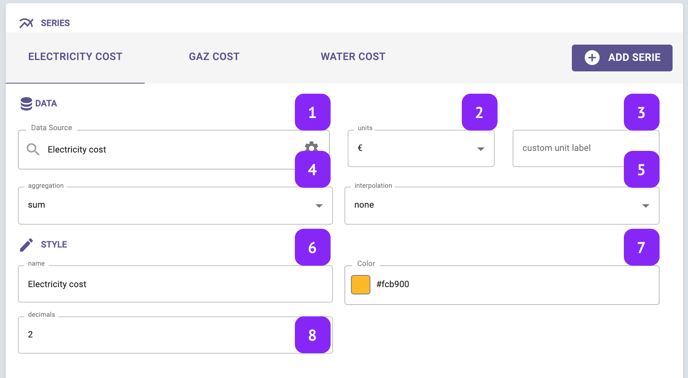Expand the aggregation dropdown set to sum
Image resolution: width=688 pixels, height=378 pixels.
[x=175, y=205]
